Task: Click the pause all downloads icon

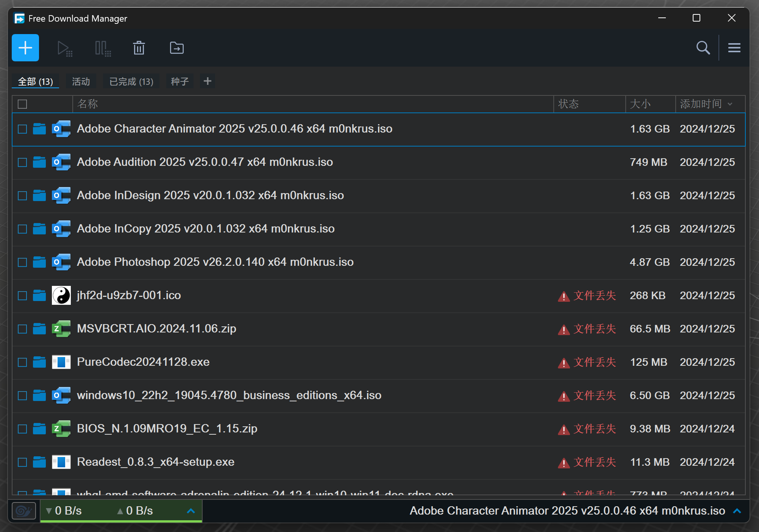Action: point(102,48)
